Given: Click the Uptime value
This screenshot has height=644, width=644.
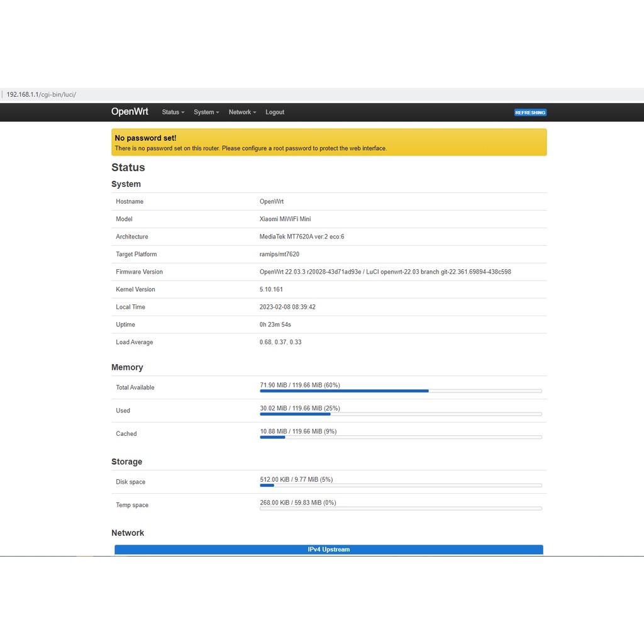Looking at the screenshot, I should (x=275, y=325).
